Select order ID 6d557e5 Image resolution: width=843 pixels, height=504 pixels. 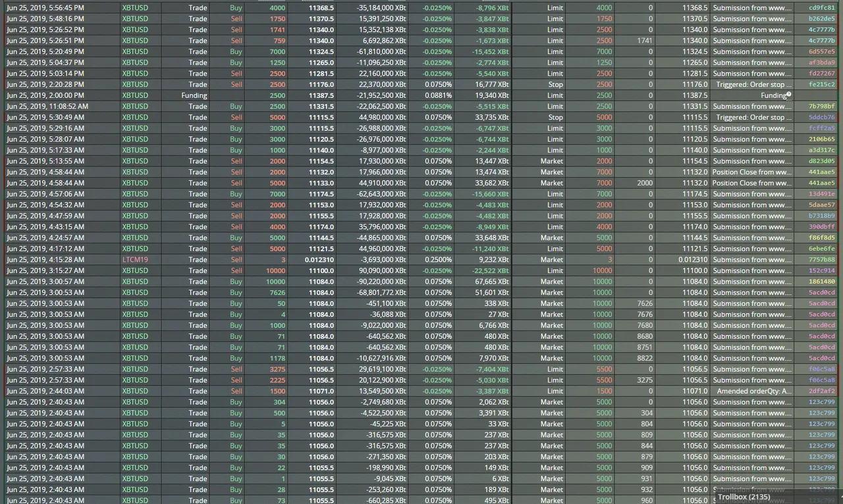[x=821, y=51]
